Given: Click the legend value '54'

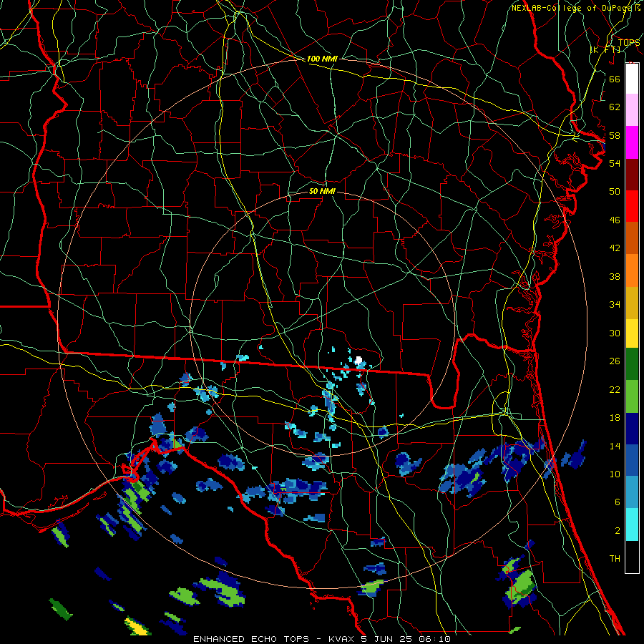Looking at the screenshot, I should [x=615, y=163].
